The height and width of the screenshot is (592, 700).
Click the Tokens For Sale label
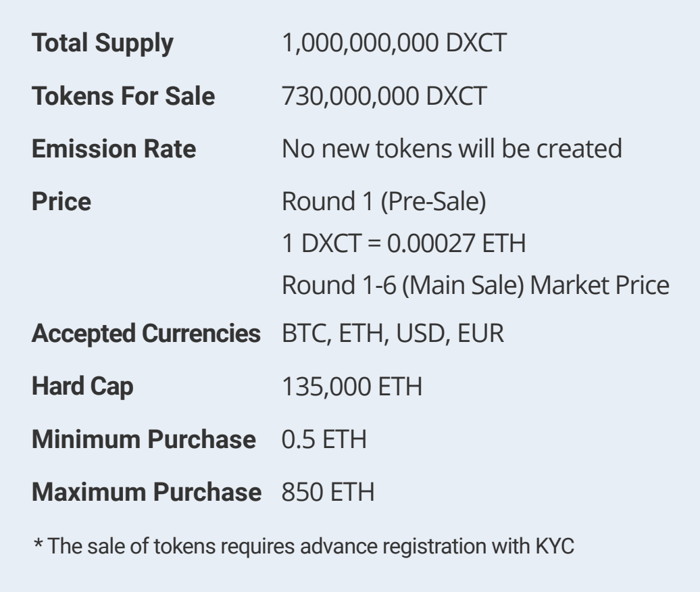click(124, 97)
